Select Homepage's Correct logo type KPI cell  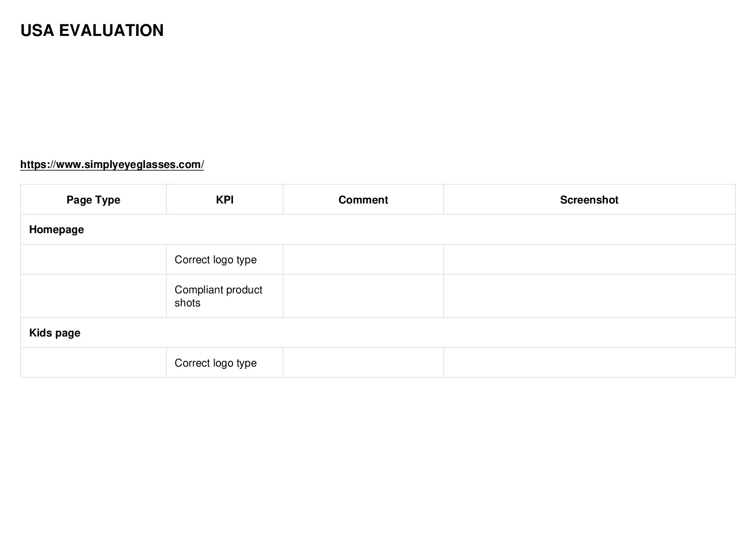(224, 260)
